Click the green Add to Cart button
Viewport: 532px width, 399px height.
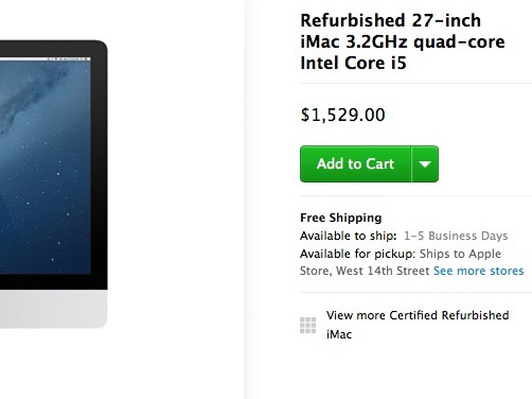(x=355, y=164)
